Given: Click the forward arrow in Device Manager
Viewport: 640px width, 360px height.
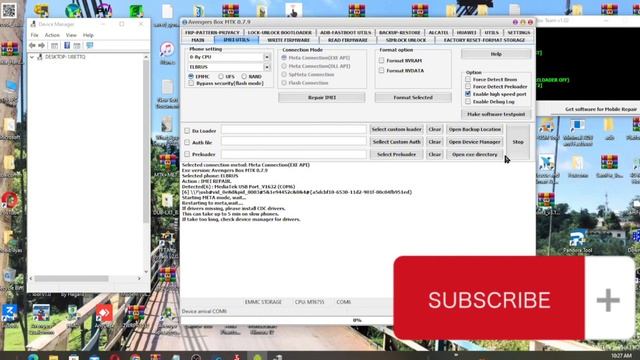Looking at the screenshot, I should pyautogui.click(x=41, y=45).
